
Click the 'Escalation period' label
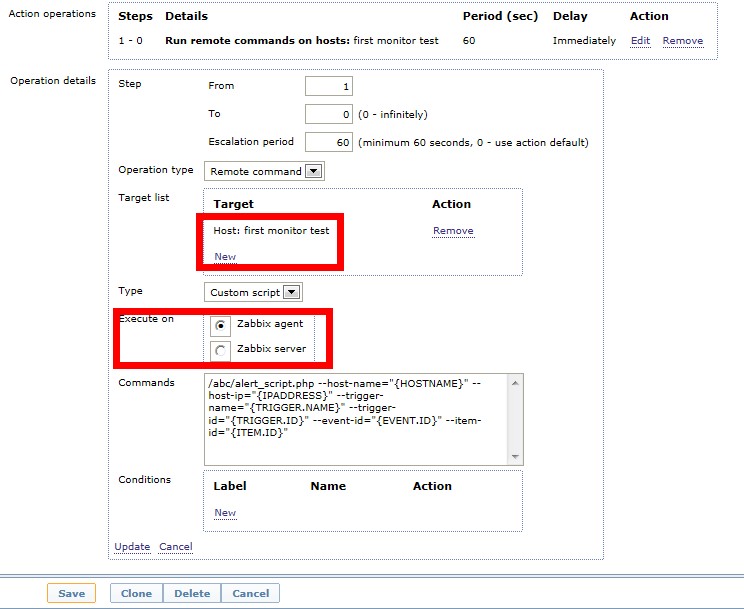point(251,142)
